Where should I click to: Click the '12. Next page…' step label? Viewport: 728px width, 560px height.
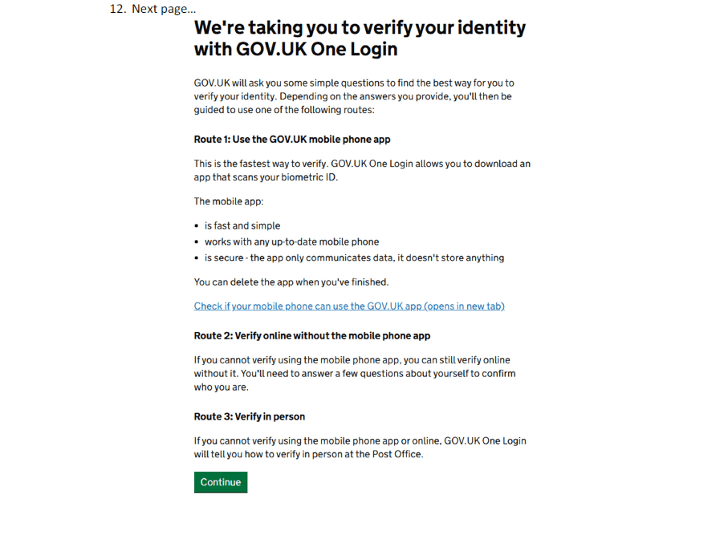[x=153, y=9]
